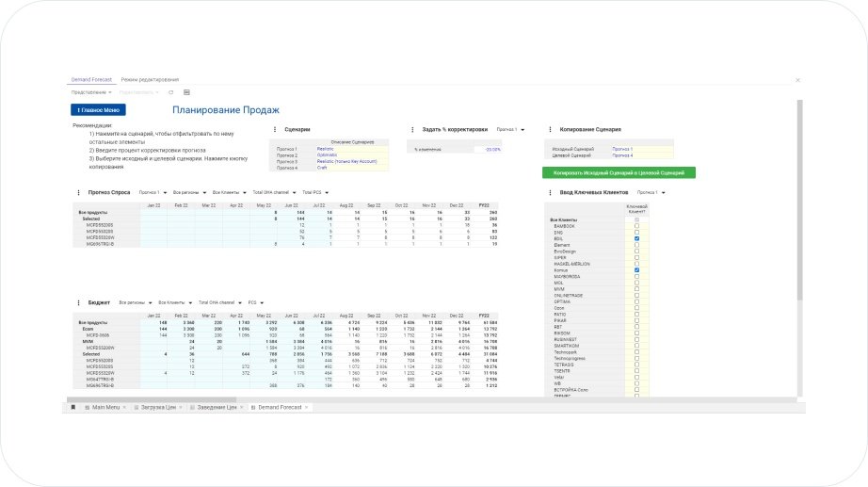868x487 pixels.
Task: Open Прогноз 1 dropdown next to Ввод Ключевых Клиентов
Action: click(651, 193)
